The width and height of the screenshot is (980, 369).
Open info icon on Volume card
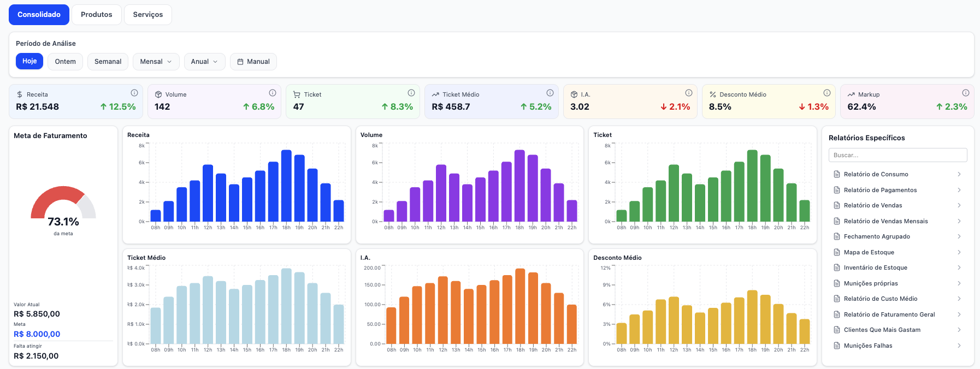273,93
